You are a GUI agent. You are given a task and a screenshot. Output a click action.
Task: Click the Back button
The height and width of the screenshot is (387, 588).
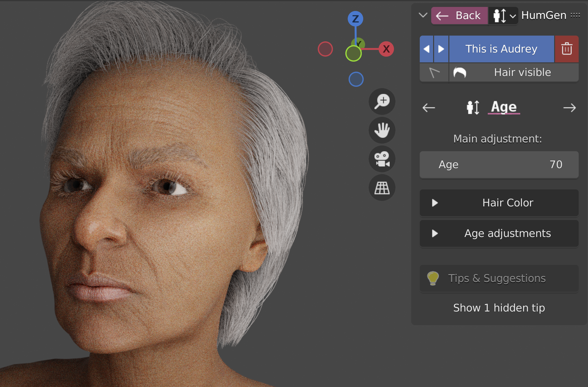tap(459, 16)
